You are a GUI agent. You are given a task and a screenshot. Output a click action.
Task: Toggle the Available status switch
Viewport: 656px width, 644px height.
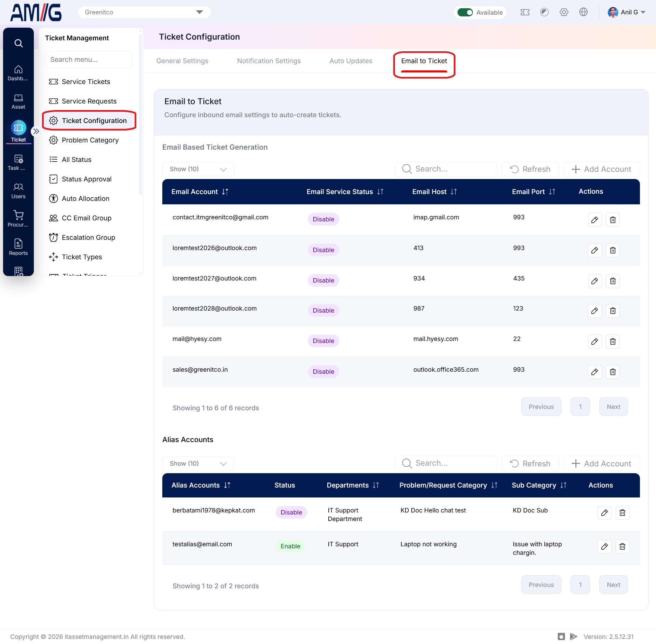point(465,12)
